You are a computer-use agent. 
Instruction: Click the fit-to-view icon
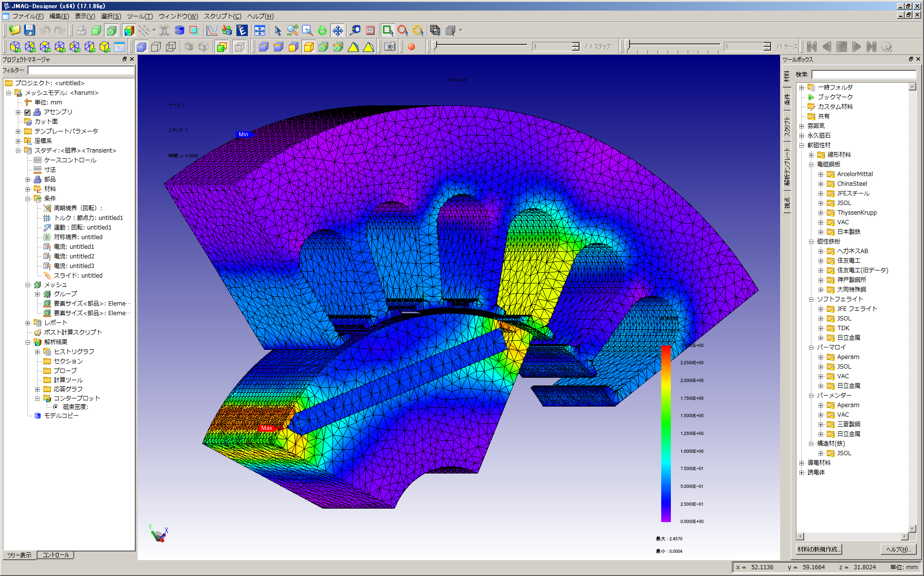(x=259, y=30)
